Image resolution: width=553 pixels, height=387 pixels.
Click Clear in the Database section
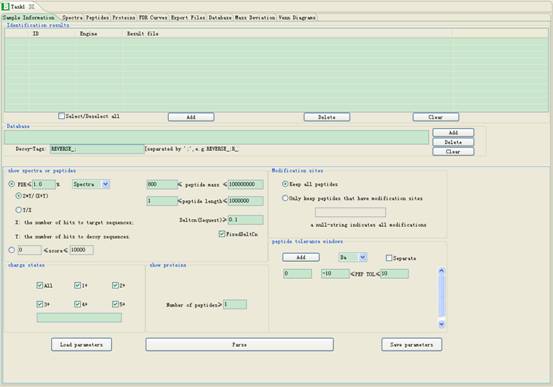click(x=453, y=151)
